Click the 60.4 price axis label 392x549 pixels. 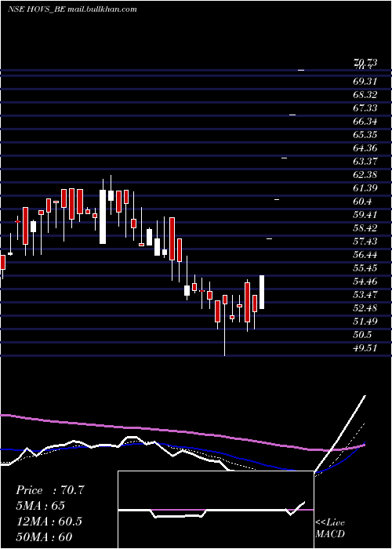[x=362, y=202]
